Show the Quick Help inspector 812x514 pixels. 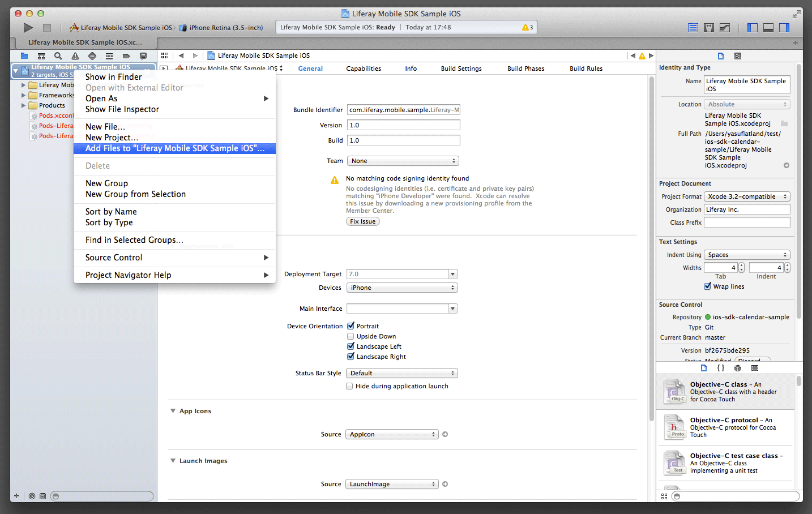[738, 56]
